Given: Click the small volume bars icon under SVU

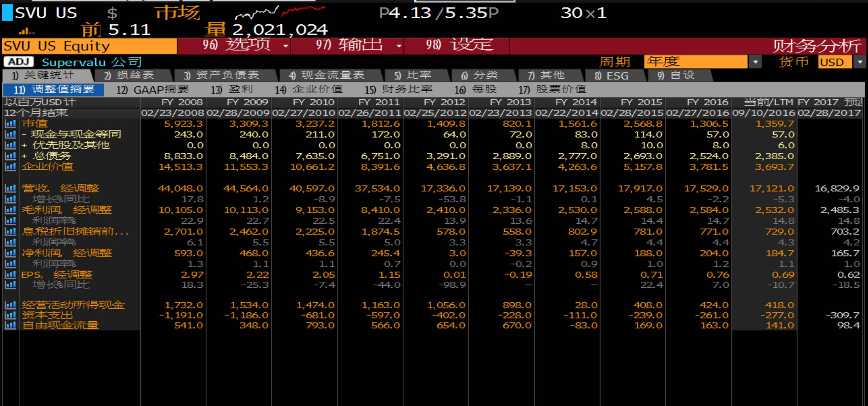Looking at the screenshot, I should (x=26, y=32).
